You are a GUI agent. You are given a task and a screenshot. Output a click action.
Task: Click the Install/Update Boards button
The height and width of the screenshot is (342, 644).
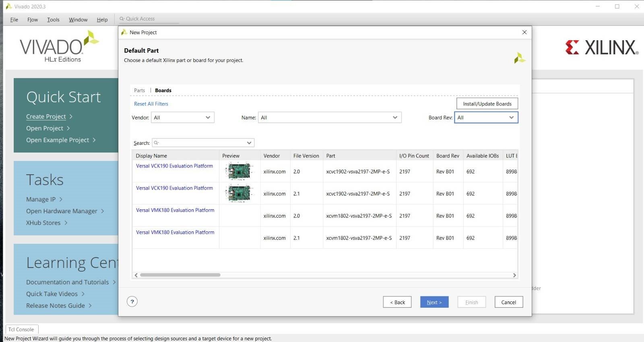487,104
